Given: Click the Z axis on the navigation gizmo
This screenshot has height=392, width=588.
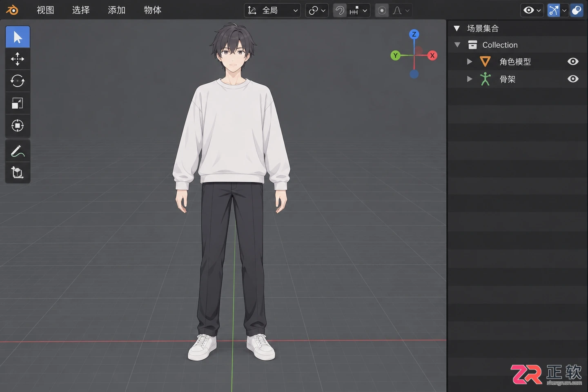Looking at the screenshot, I should (x=414, y=34).
